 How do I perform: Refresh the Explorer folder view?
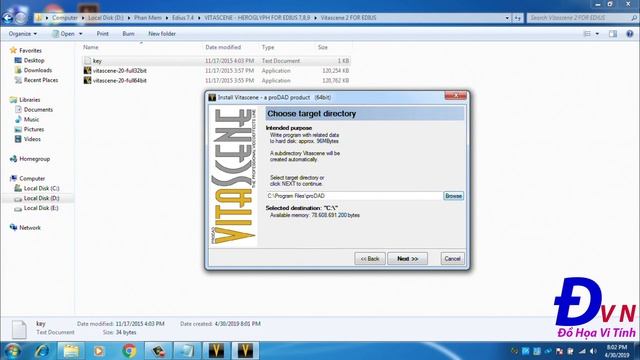tap(518, 18)
